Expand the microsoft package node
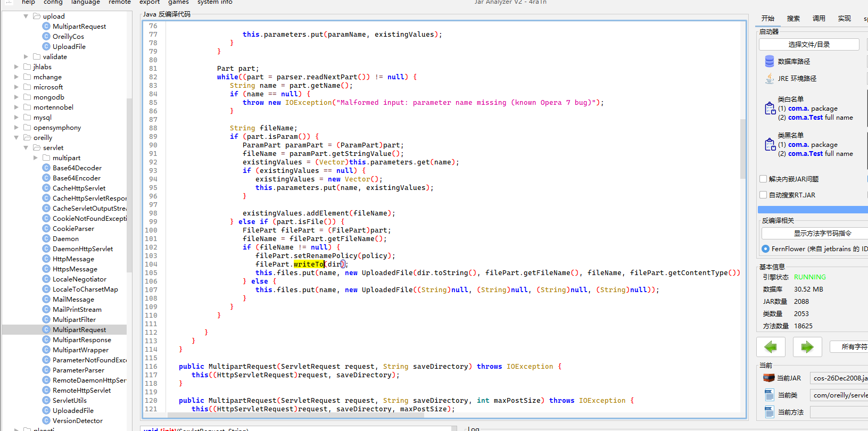Image resolution: width=868 pixels, height=431 pixels. tap(16, 87)
